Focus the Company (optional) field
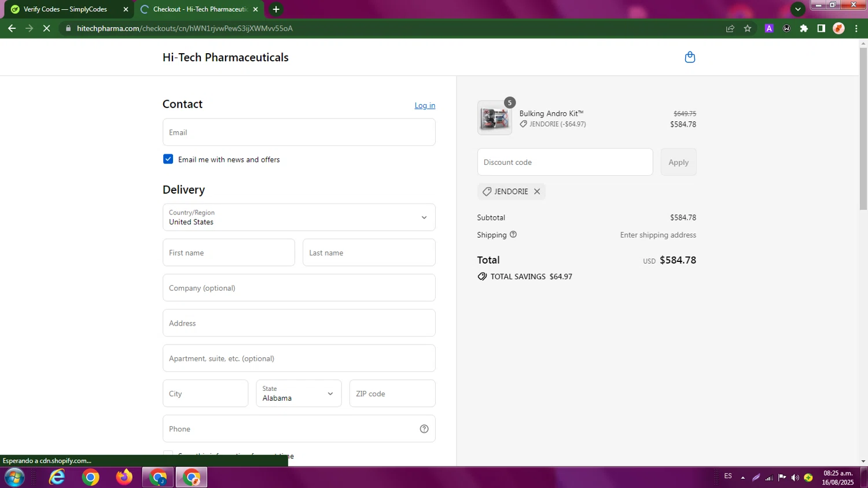 tap(299, 288)
